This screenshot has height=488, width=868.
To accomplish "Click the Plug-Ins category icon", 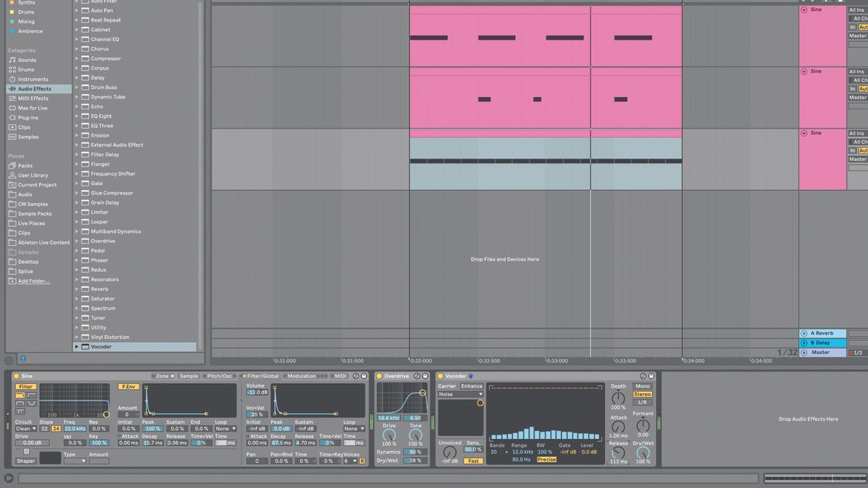I will [x=12, y=118].
